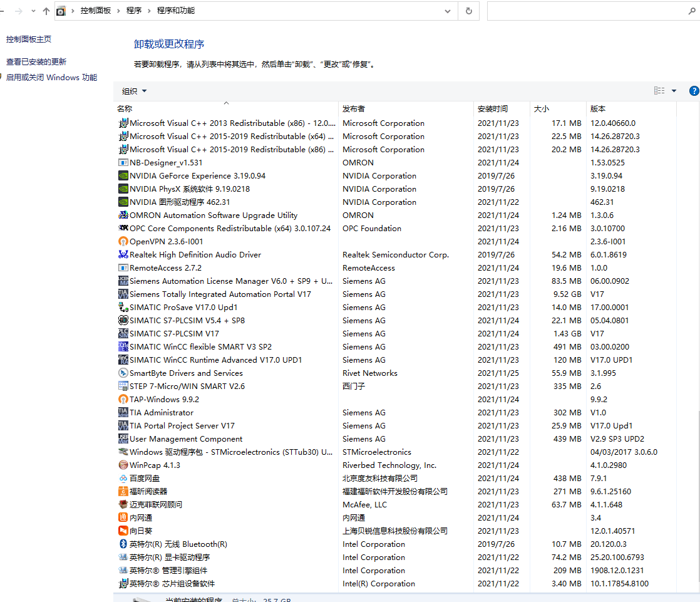Click the SIMATIC S7-PLCSIM V5.4 icon
This screenshot has height=602, width=700.
(123, 321)
